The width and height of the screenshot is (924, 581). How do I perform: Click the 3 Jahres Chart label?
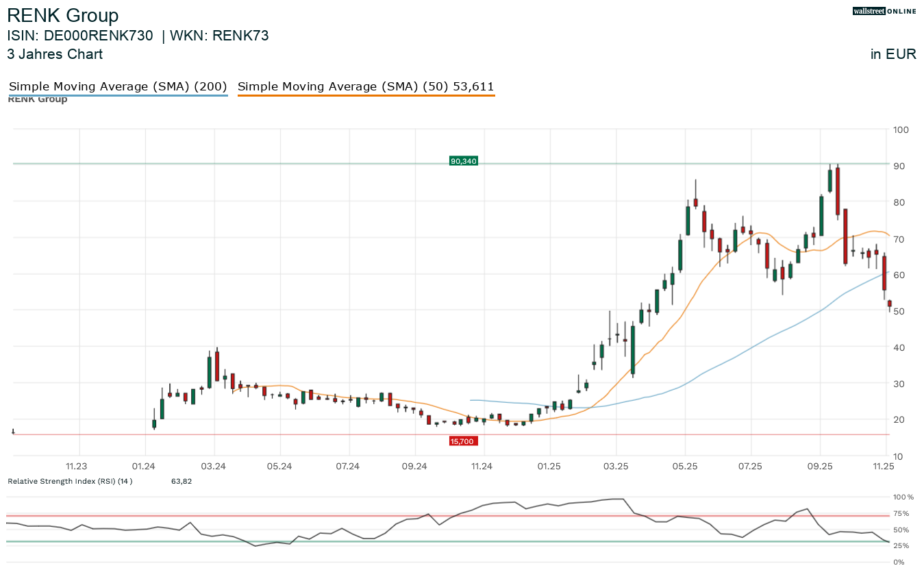[55, 54]
